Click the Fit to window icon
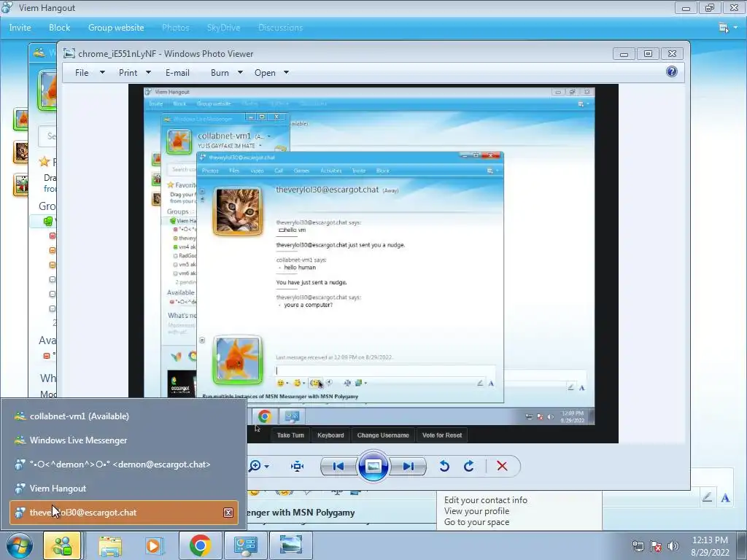Screen dimensions: 747x560 pos(298,466)
